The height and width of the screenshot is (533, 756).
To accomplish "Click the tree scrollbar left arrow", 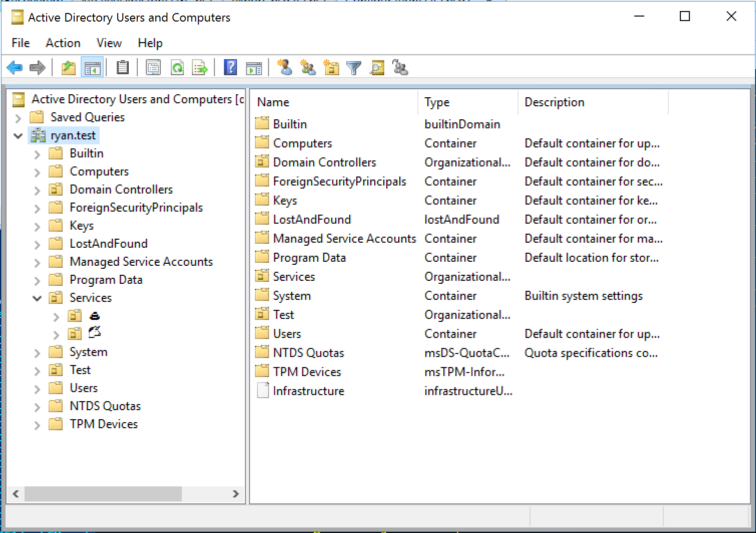I will (16, 494).
